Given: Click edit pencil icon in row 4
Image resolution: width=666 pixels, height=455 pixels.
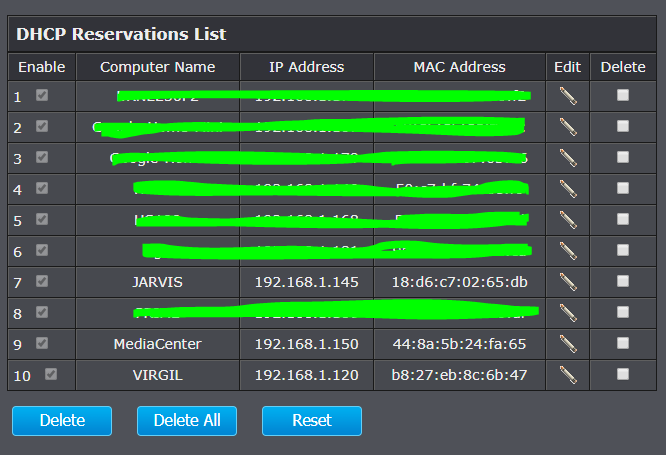Looking at the screenshot, I should coord(568,189).
